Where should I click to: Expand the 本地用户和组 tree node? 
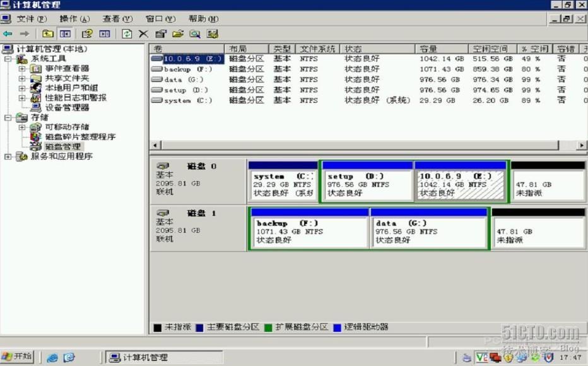click(22, 88)
